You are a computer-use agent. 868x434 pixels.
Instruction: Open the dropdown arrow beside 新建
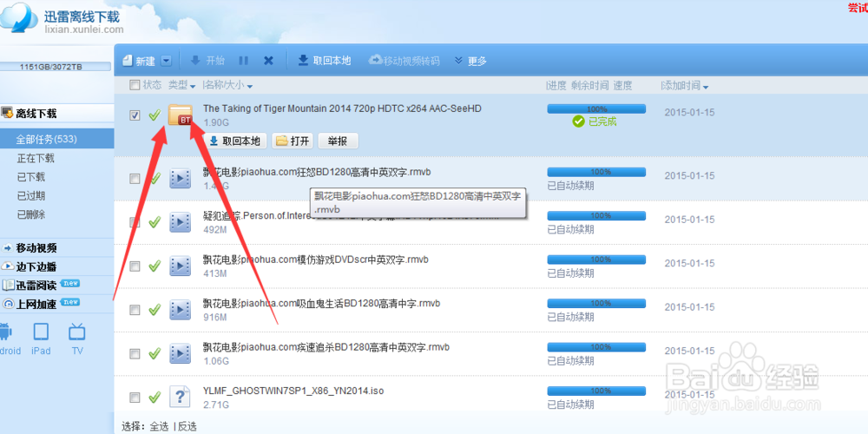[167, 61]
